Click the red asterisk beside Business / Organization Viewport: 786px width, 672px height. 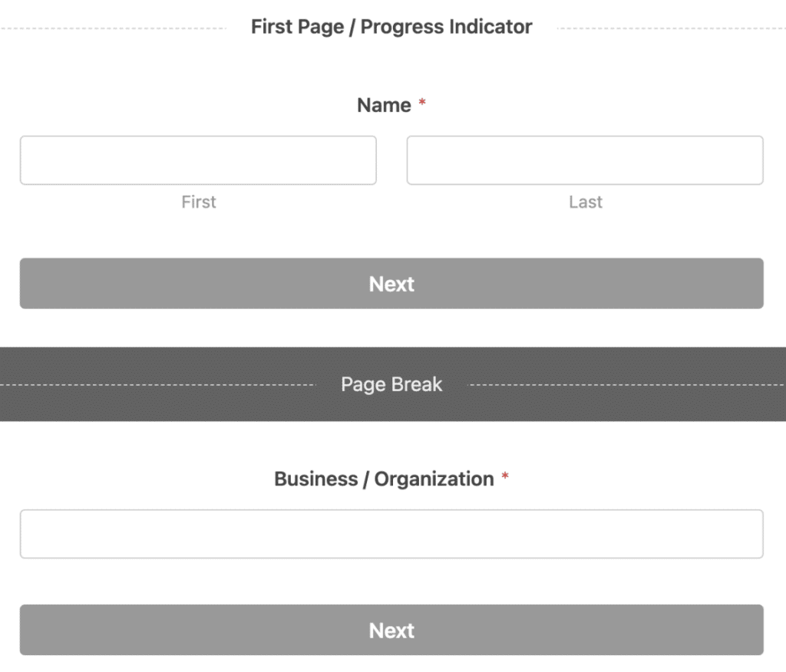[505, 476]
